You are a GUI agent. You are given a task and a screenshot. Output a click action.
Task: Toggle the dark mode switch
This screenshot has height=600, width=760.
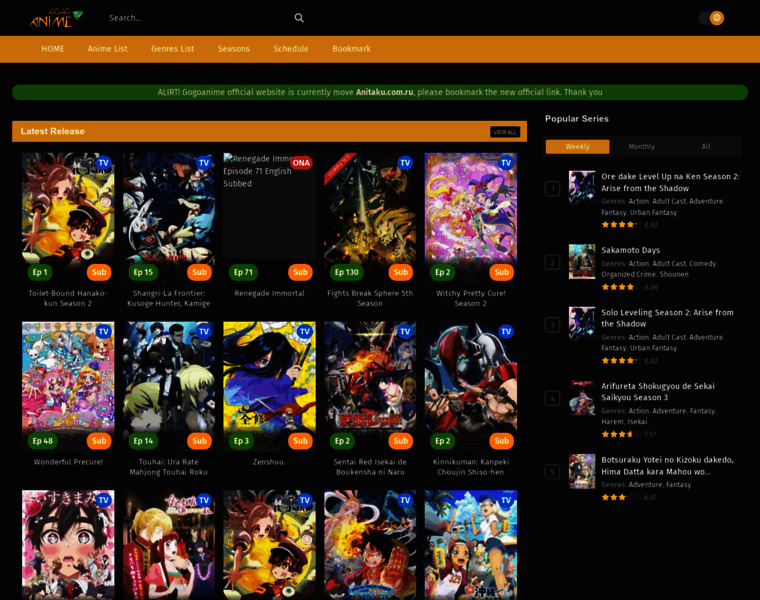(711, 18)
